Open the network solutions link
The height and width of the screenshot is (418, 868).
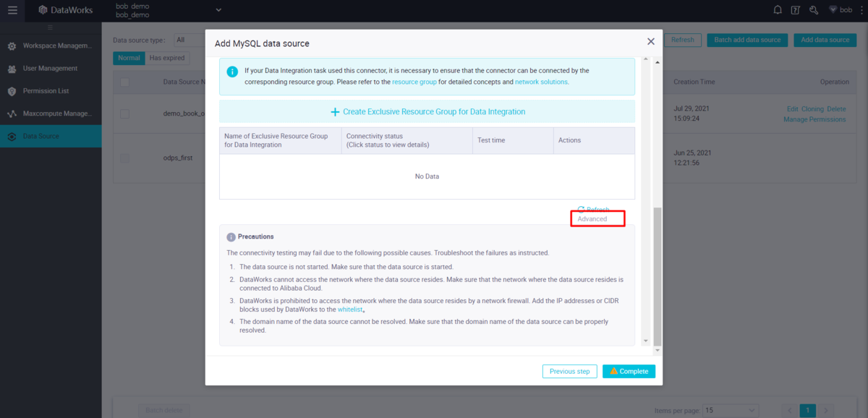(541, 82)
